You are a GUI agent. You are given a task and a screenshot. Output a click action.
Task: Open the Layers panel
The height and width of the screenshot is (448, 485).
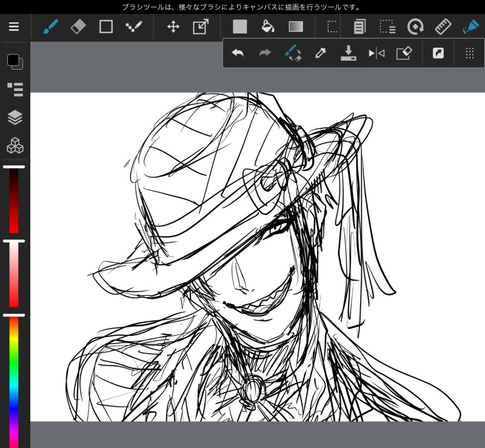15,117
